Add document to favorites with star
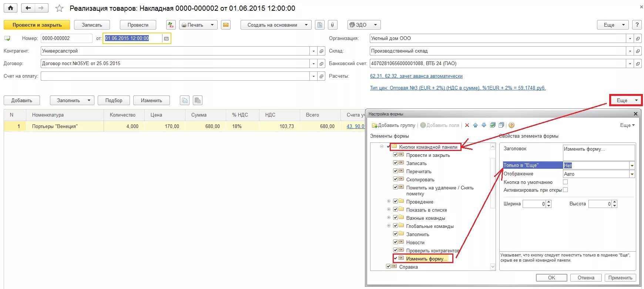 pos(59,8)
